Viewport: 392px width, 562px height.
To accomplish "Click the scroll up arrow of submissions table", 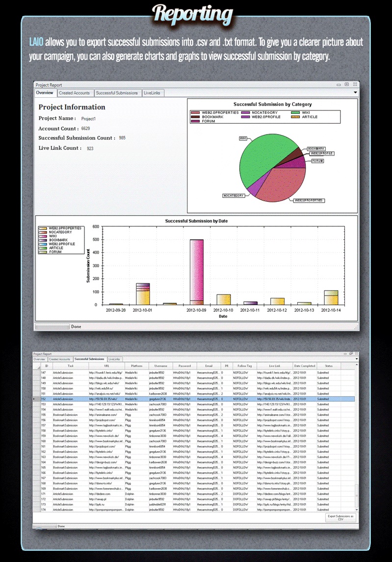I will [357, 365].
